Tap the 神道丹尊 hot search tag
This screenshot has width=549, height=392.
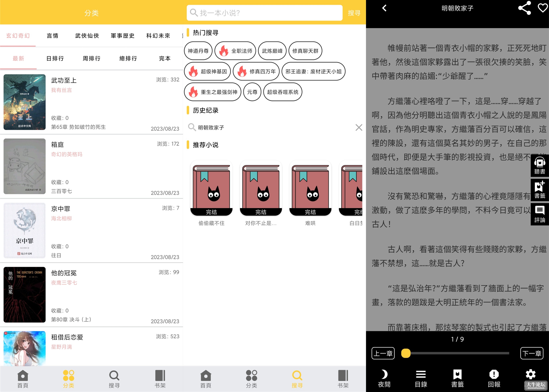(x=198, y=51)
